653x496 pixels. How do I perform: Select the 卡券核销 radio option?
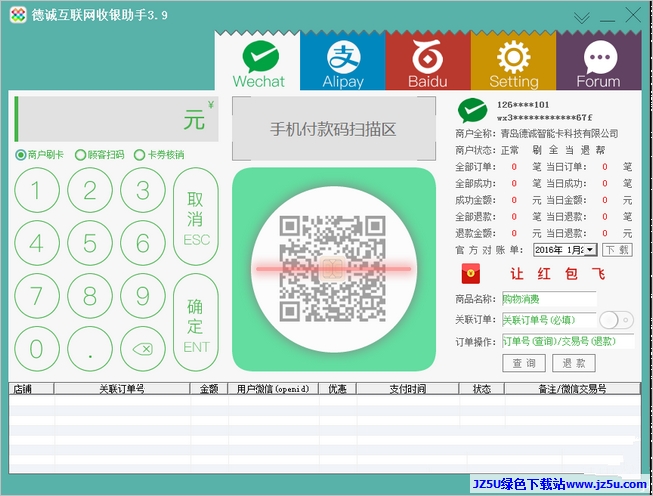[x=159, y=155]
